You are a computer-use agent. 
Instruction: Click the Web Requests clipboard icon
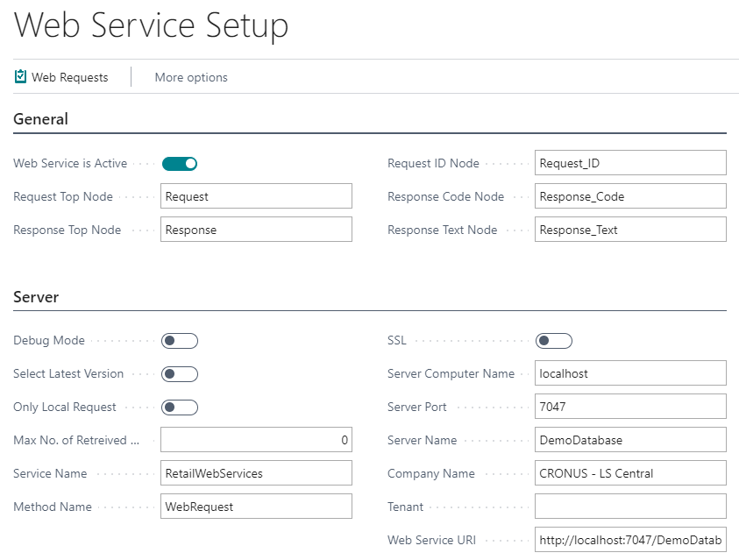(21, 77)
